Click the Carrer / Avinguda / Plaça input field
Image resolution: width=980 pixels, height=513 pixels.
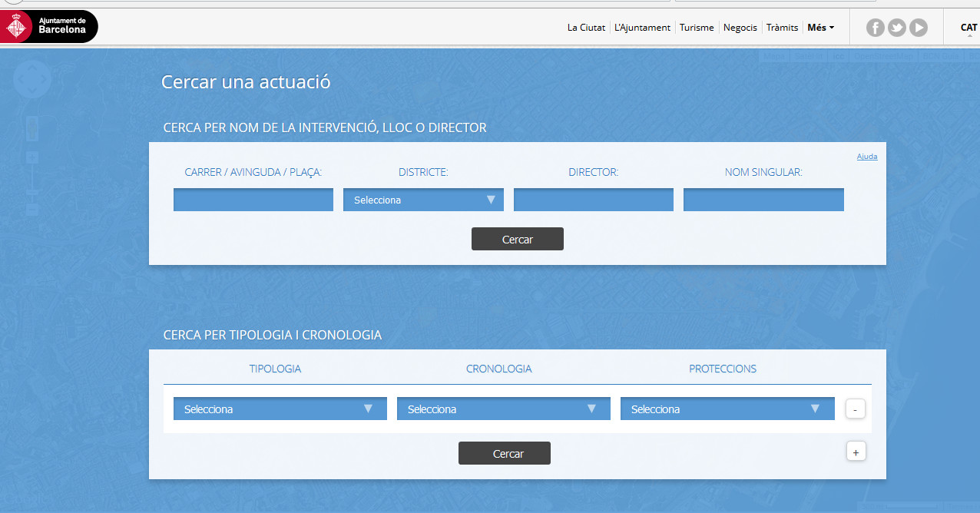[x=253, y=200]
